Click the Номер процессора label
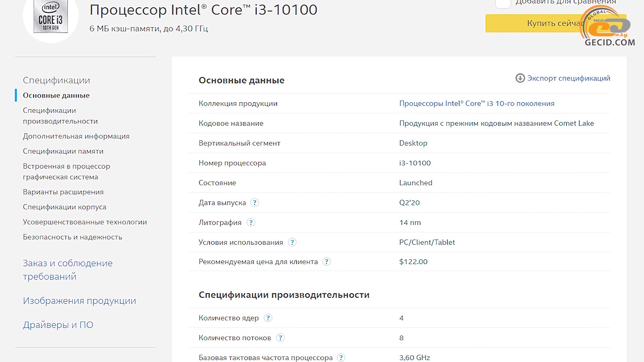The width and height of the screenshot is (644, 362). tap(232, 163)
